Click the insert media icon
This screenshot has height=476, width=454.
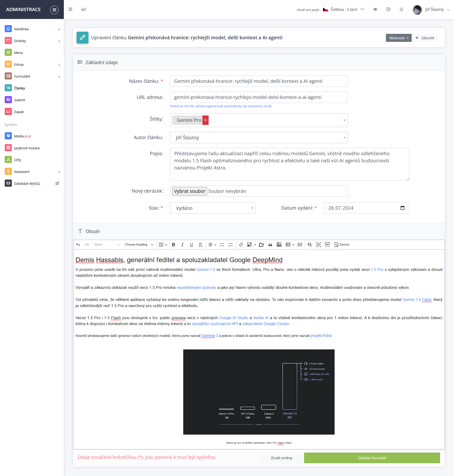pyautogui.click(x=288, y=245)
